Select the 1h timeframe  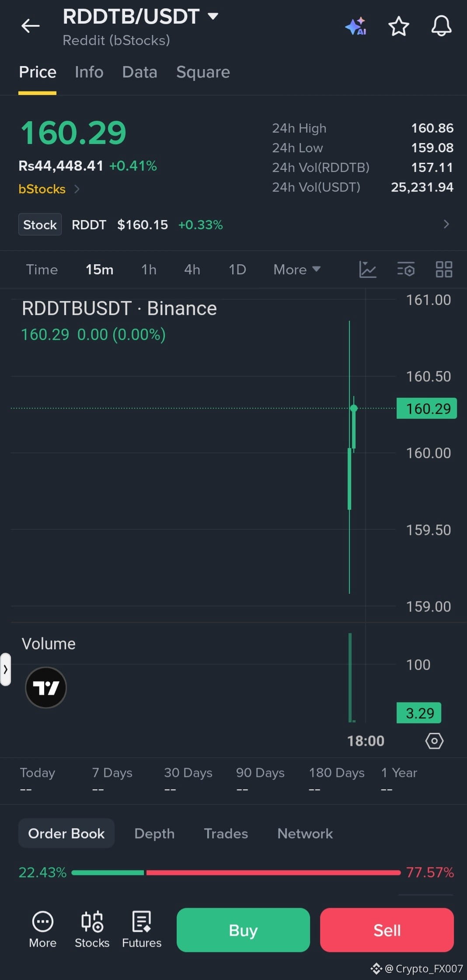[149, 269]
